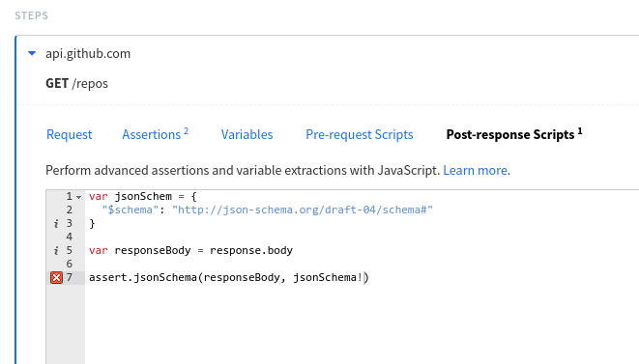Place cursor in 'var jsonSchem = {' line
Viewport: 639px width, 364px height.
(x=143, y=196)
